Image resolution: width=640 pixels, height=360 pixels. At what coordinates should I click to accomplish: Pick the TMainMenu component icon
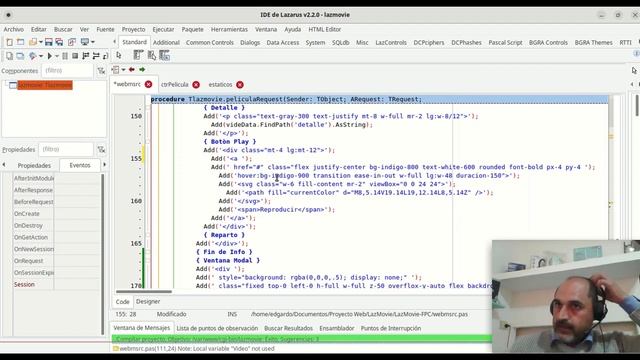138,55
